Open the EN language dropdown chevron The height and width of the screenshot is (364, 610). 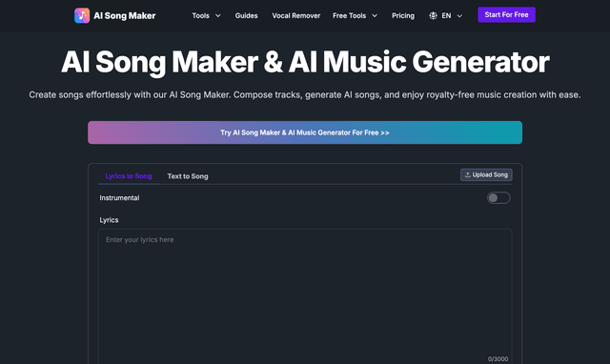459,16
